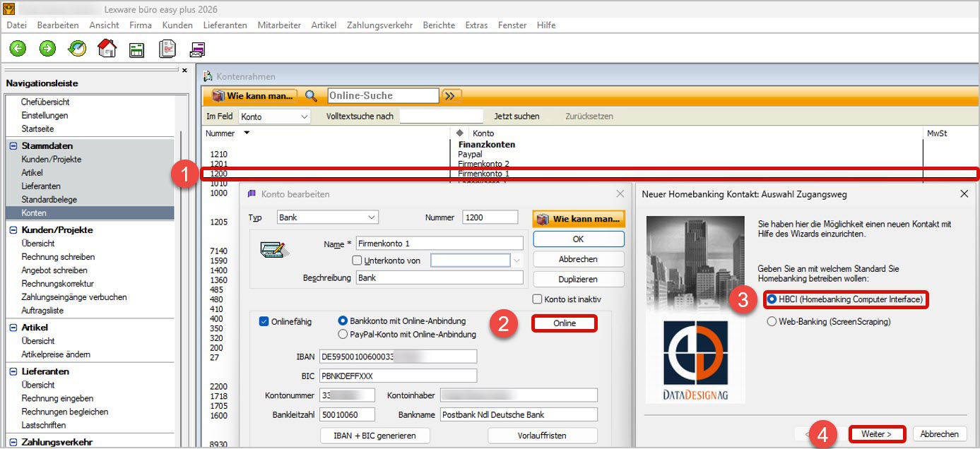Screen dimensions: 980x449
Task: Enable the Konto ist inaktiv checkbox
Action: (538, 299)
